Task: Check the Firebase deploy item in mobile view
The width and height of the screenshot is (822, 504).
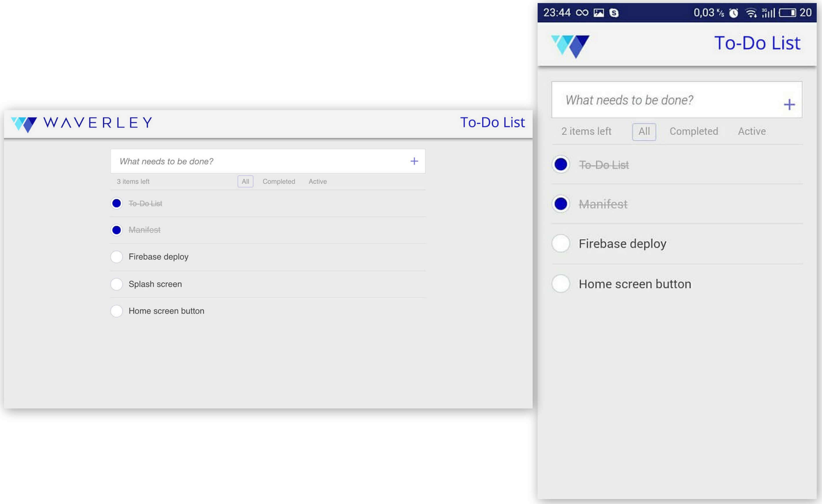Action: [x=561, y=243]
